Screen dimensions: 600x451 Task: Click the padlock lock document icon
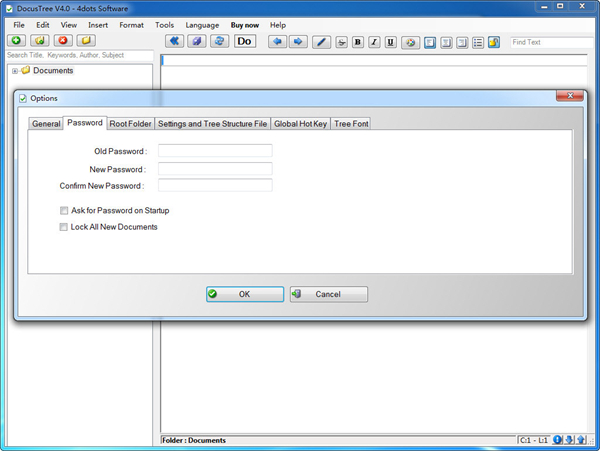[x=494, y=42]
